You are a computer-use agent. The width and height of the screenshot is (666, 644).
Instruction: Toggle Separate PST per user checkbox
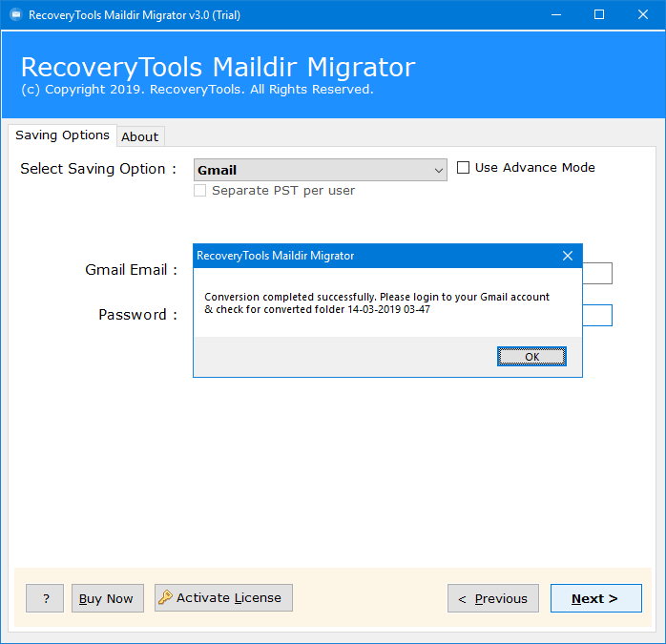click(199, 190)
